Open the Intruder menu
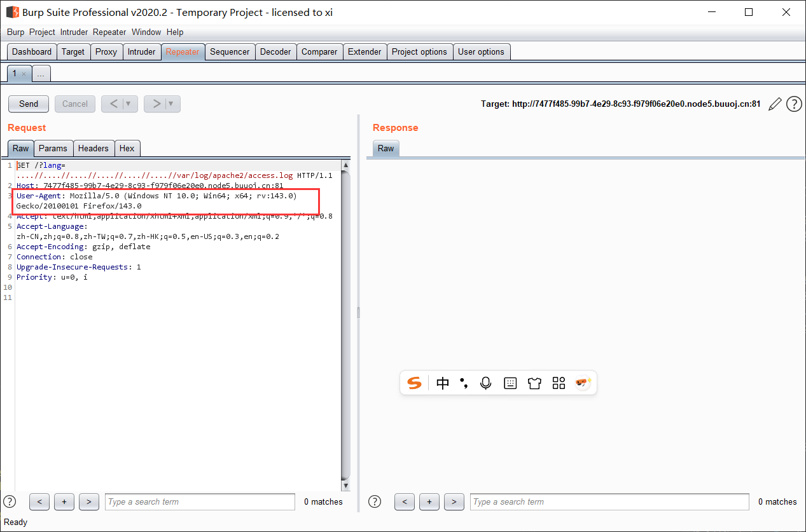This screenshot has height=532, width=806. tap(74, 32)
